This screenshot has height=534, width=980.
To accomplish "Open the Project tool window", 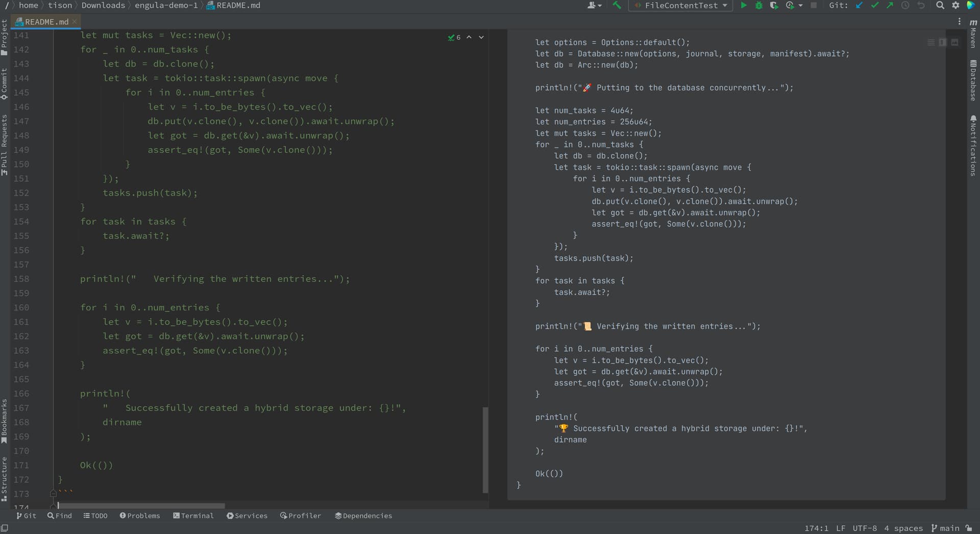I will tap(4, 37).
